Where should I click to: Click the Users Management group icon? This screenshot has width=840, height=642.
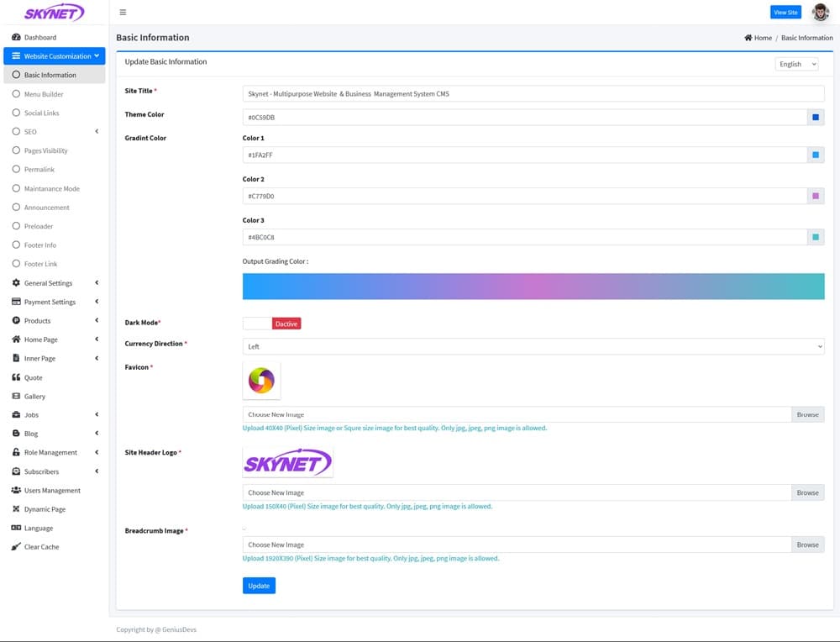(16, 490)
